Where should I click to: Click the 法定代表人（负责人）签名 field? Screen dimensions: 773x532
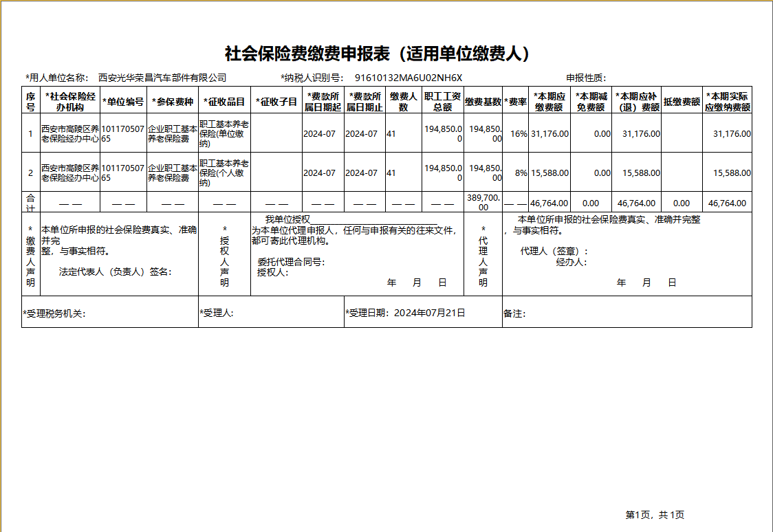[116, 272]
